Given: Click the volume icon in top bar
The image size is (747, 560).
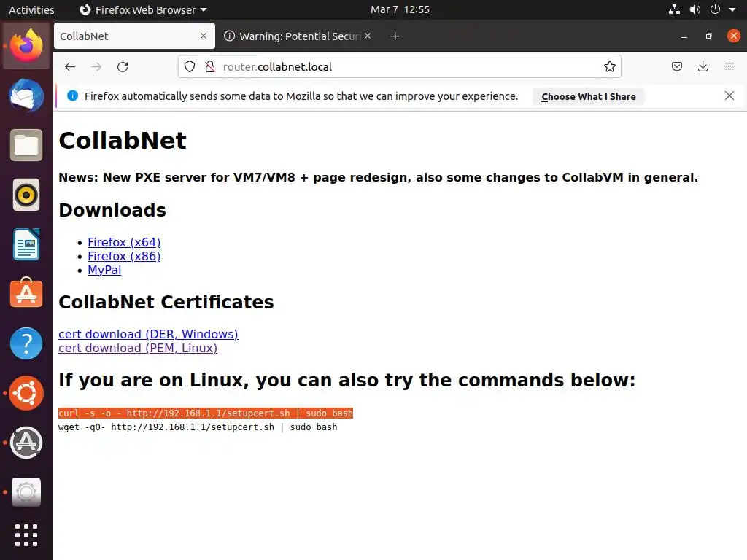Looking at the screenshot, I should [695, 9].
